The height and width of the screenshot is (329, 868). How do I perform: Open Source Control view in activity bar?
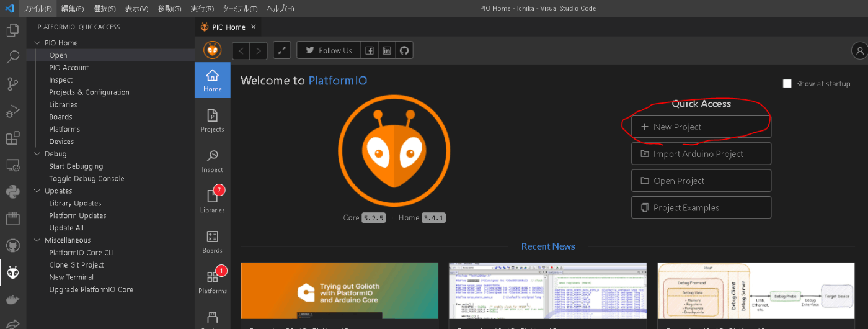point(12,84)
